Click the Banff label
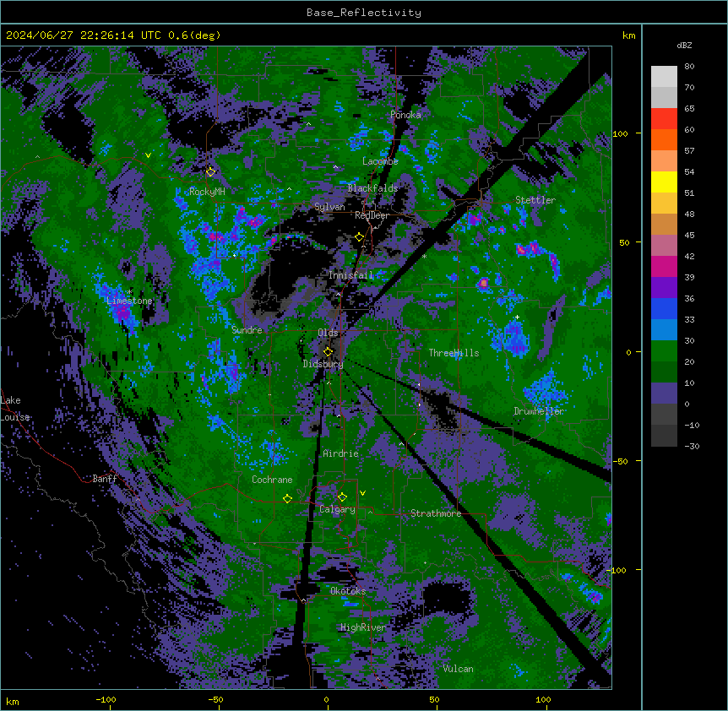728x711 pixels. (x=105, y=479)
